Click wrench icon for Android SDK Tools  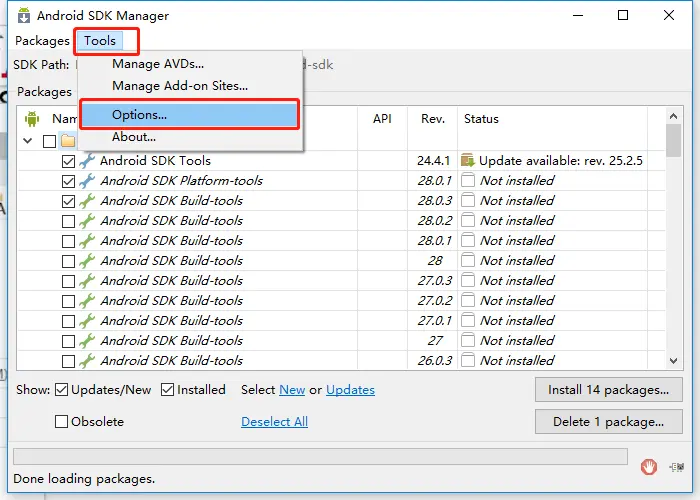pyautogui.click(x=87, y=161)
